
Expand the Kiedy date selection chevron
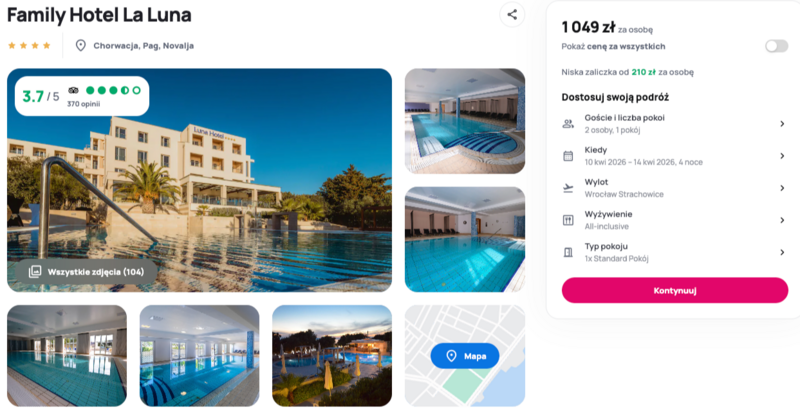coord(782,156)
